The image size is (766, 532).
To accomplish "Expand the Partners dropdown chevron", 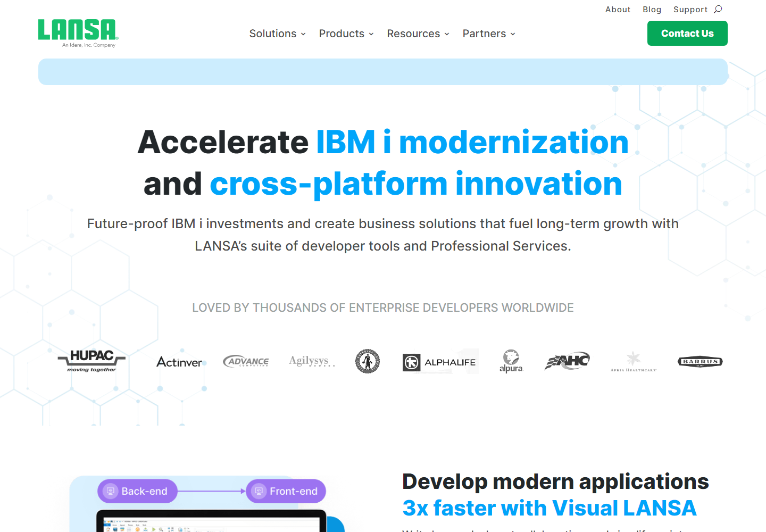I will point(513,34).
